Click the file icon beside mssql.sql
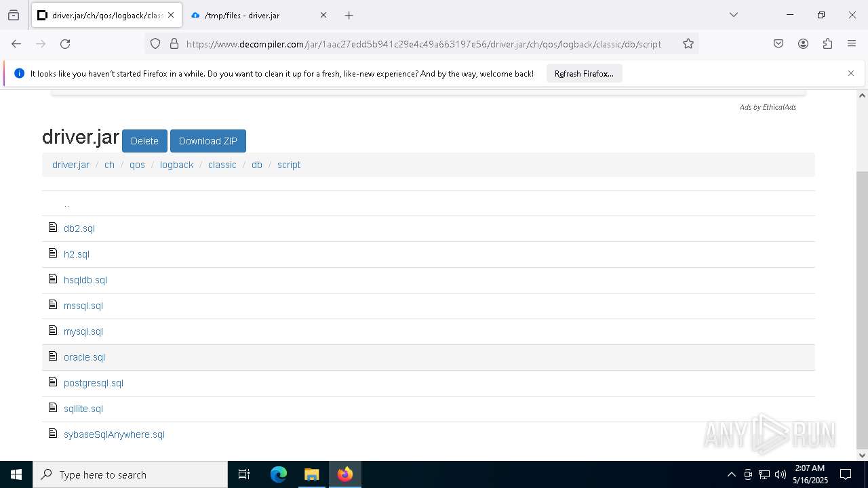 (53, 304)
